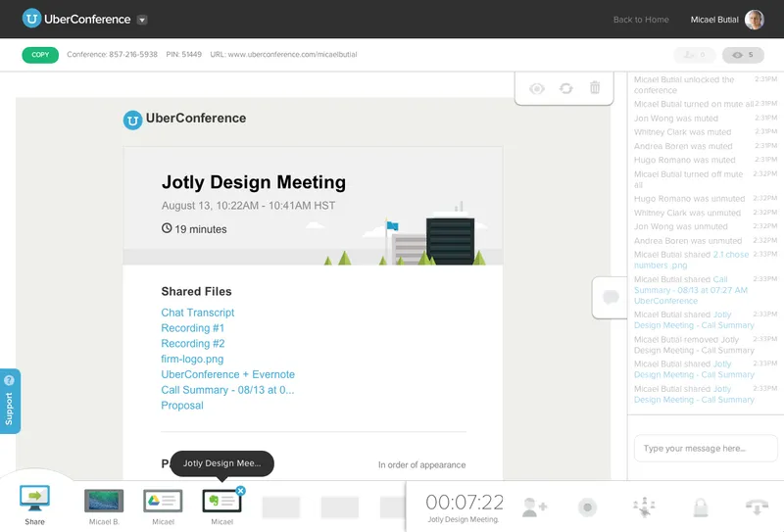784x532 pixels.
Task: Click In order of appearance text
Action: pos(421,465)
